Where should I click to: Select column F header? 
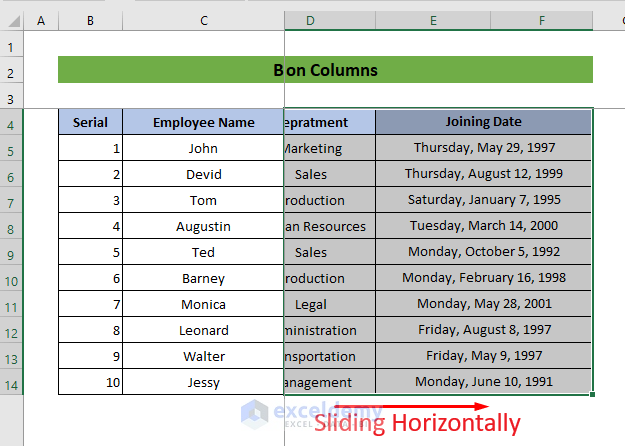[x=541, y=20]
